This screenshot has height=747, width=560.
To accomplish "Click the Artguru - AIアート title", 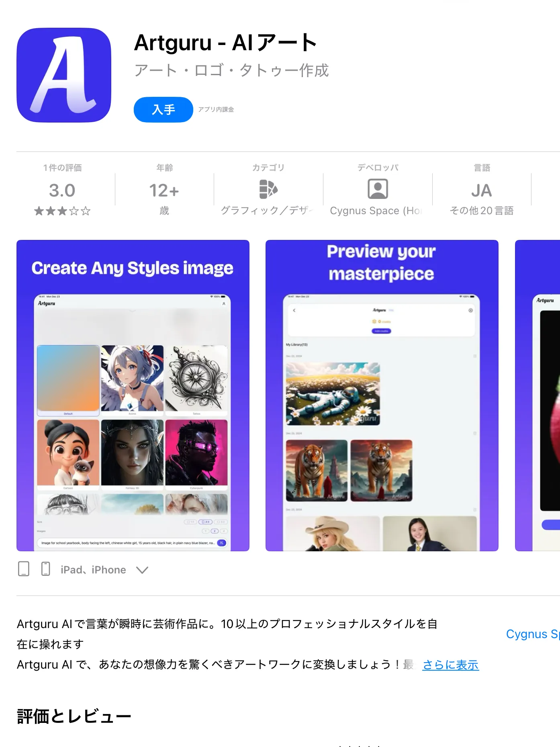I will (226, 43).
